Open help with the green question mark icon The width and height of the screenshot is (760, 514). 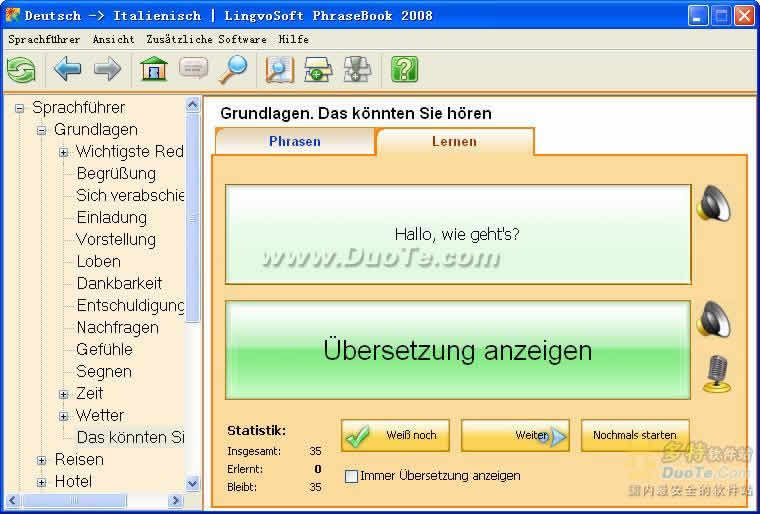(x=404, y=70)
